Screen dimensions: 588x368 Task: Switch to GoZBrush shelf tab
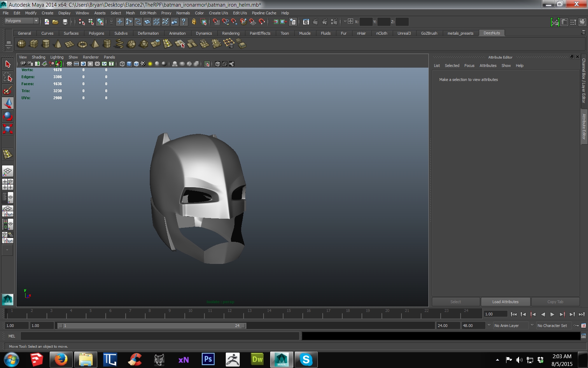click(x=429, y=33)
